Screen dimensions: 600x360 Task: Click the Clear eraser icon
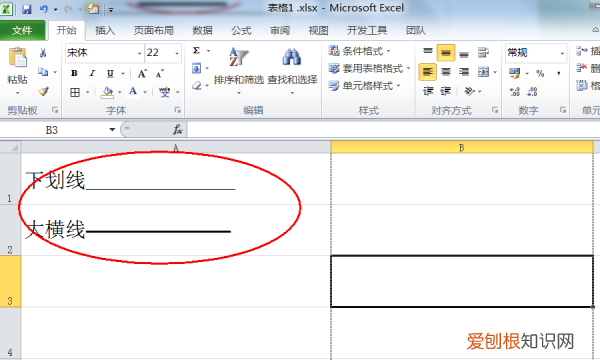pyautogui.click(x=197, y=85)
